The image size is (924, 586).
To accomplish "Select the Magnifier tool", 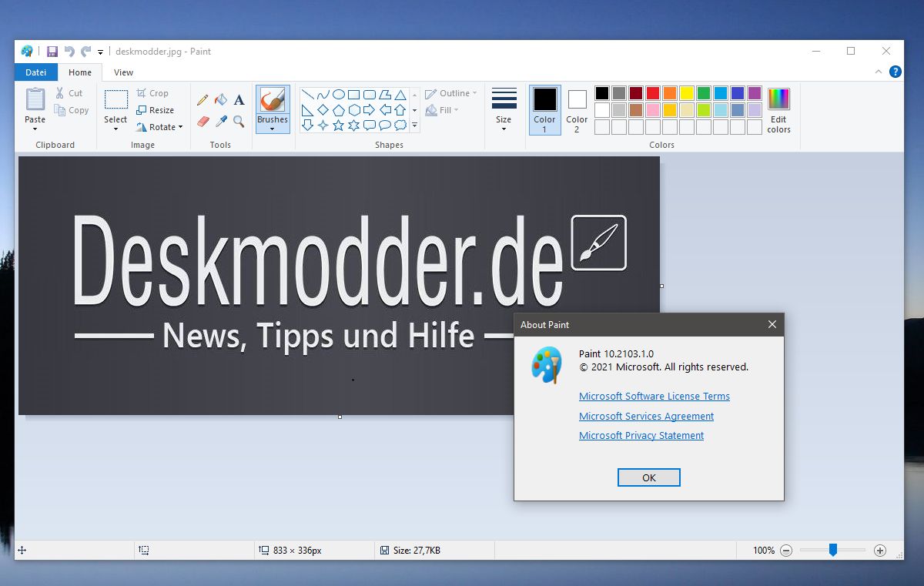I will pos(239,121).
